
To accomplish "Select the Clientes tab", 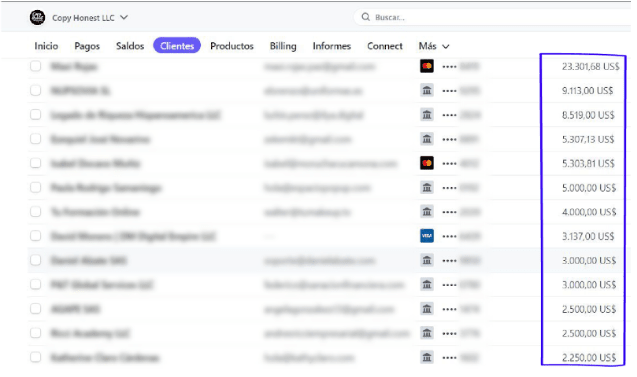I will [177, 46].
